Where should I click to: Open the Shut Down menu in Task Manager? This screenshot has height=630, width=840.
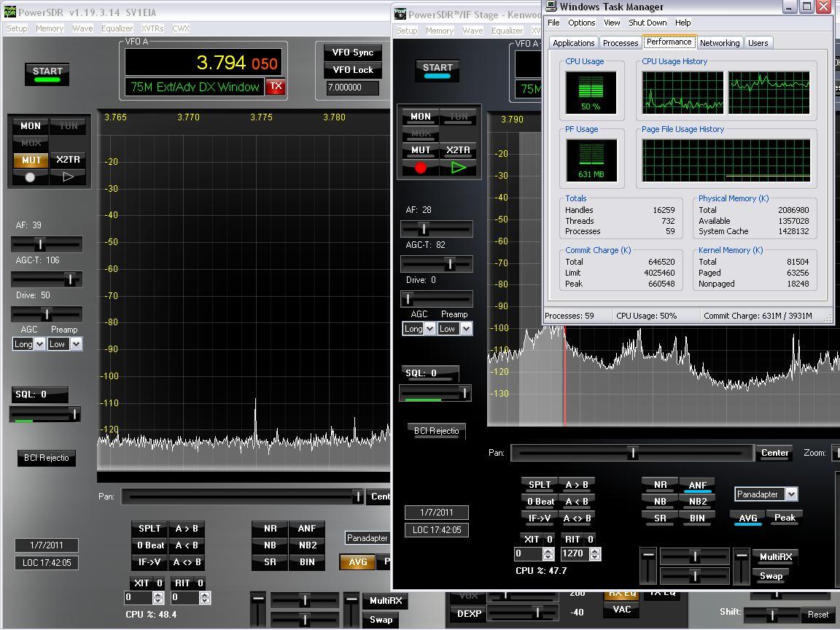pyautogui.click(x=647, y=23)
